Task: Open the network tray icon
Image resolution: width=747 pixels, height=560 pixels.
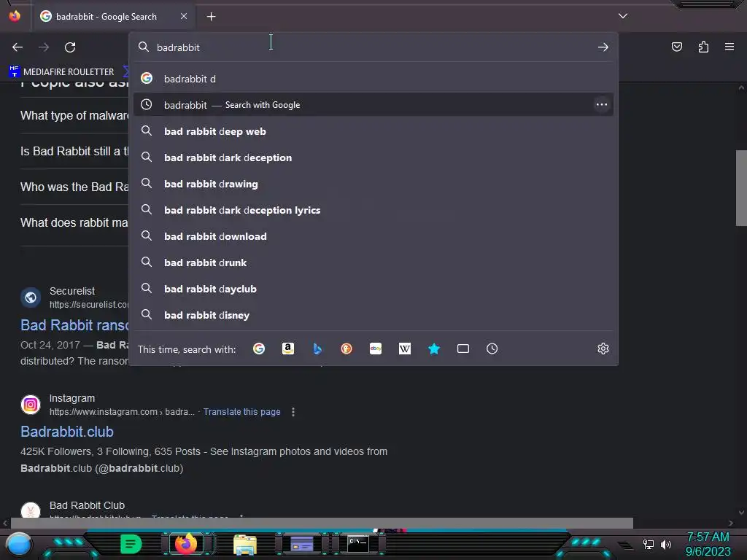Action: [x=648, y=544]
